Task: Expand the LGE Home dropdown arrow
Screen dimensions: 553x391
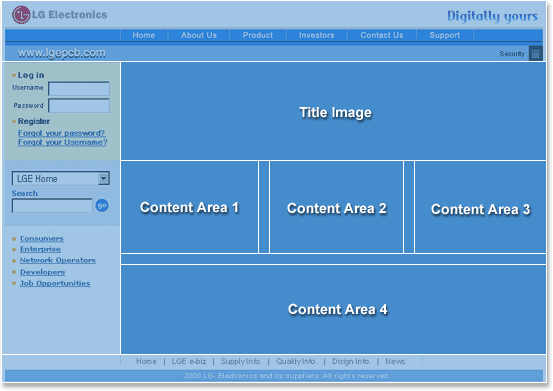Action: (x=103, y=178)
